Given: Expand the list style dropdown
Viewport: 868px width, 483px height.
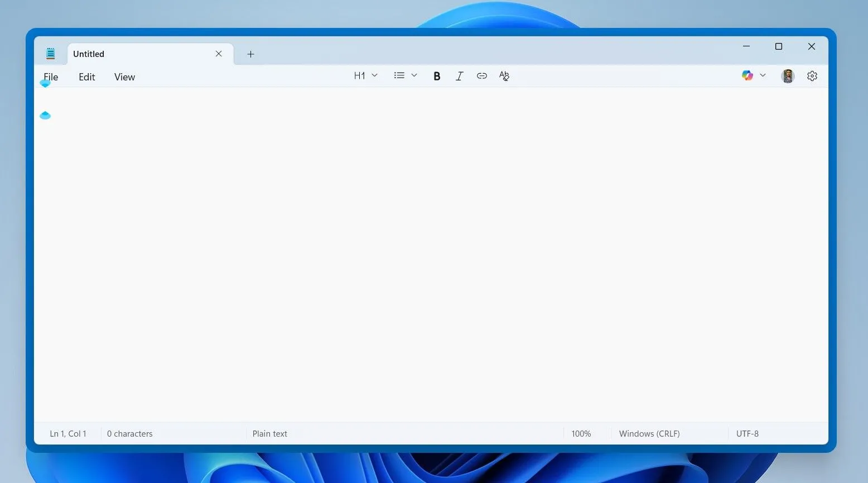Looking at the screenshot, I should pos(414,75).
